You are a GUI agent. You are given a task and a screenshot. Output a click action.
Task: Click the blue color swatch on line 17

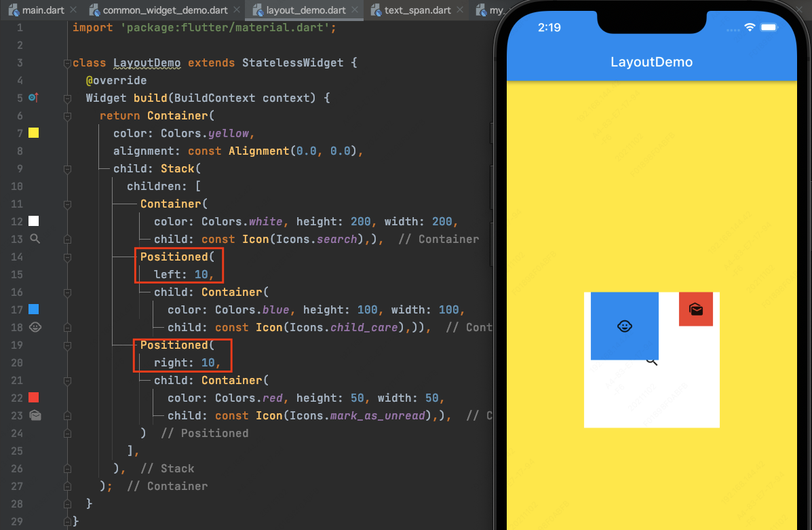point(34,309)
